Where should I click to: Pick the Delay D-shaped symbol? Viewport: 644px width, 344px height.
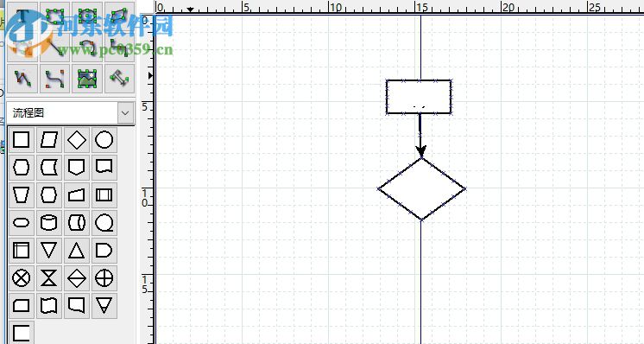[x=104, y=251]
